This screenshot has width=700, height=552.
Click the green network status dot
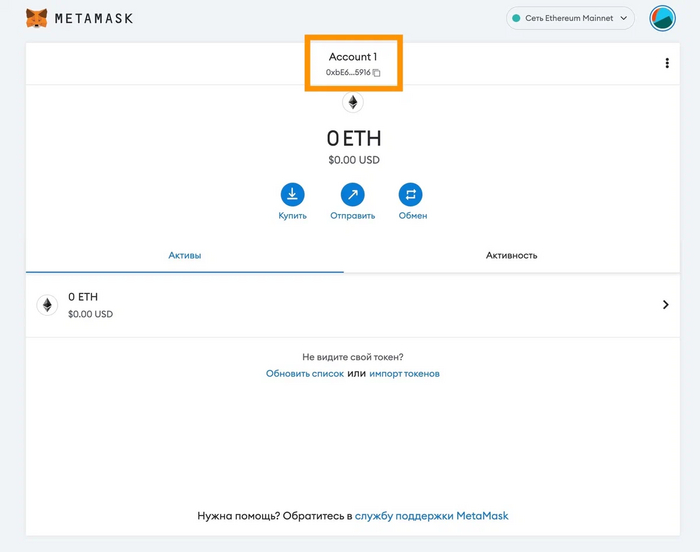[x=516, y=18]
